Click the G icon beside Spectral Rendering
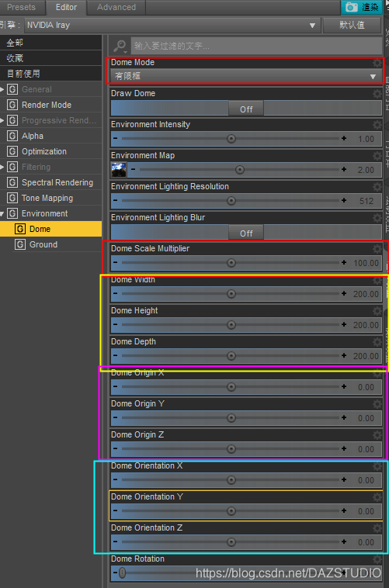Screen dimensions: 389x588 coord(12,182)
